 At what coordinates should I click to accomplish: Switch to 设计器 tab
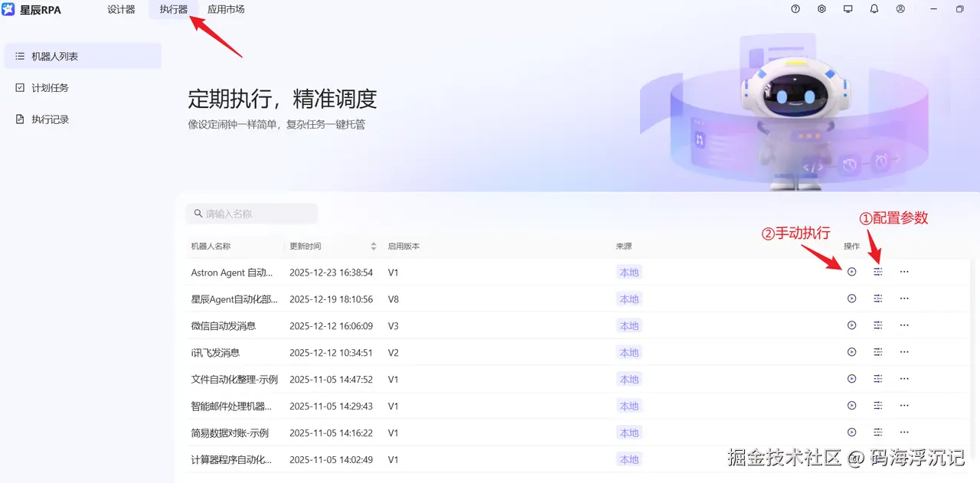[x=121, y=9]
